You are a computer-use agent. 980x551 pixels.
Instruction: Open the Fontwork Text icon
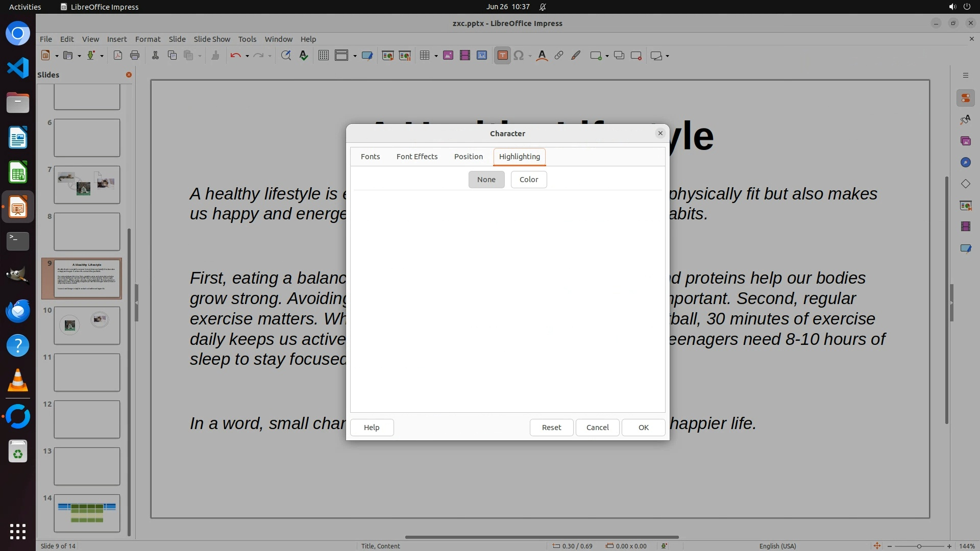tap(542, 56)
